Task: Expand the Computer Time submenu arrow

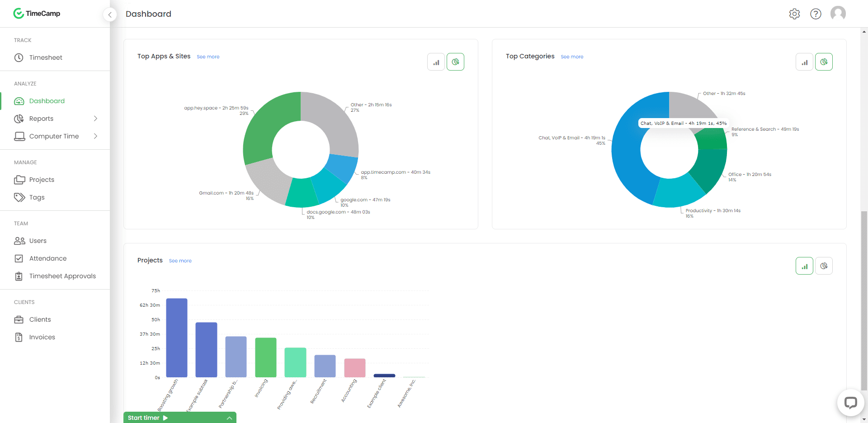Action: tap(95, 136)
